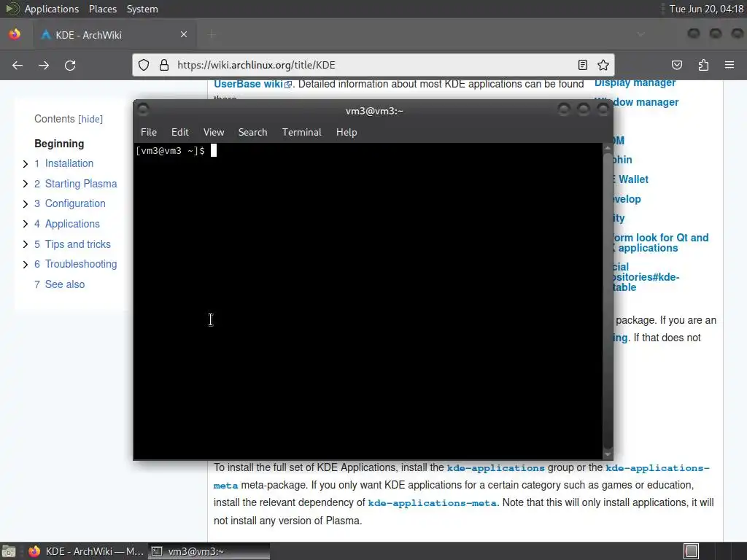Go to 1 Installation section link
This screenshot has width=747, height=560.
[x=64, y=163]
